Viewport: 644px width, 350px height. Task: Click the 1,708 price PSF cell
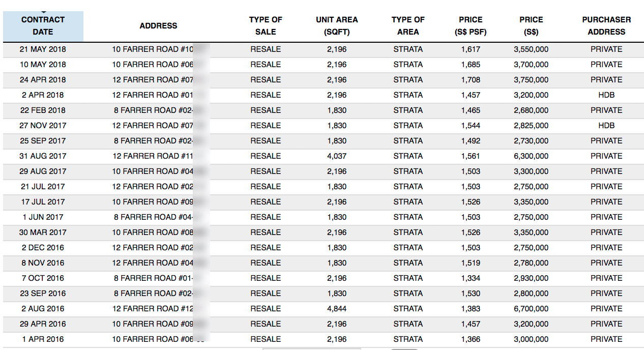(x=471, y=80)
